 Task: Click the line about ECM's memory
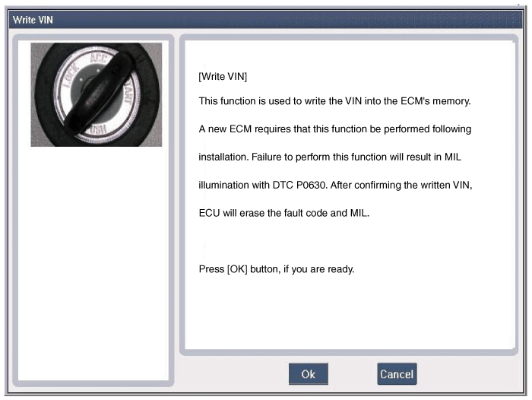(334, 101)
